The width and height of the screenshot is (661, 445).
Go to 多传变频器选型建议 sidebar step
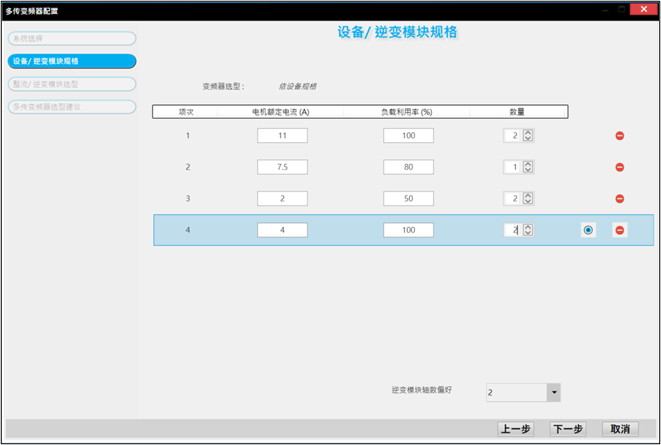point(71,106)
